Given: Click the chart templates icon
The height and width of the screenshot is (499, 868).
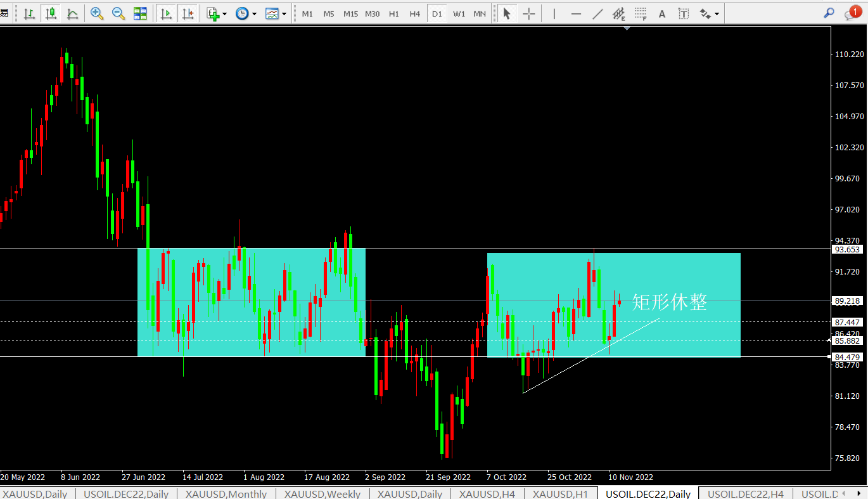Looking at the screenshot, I should click(x=272, y=13).
